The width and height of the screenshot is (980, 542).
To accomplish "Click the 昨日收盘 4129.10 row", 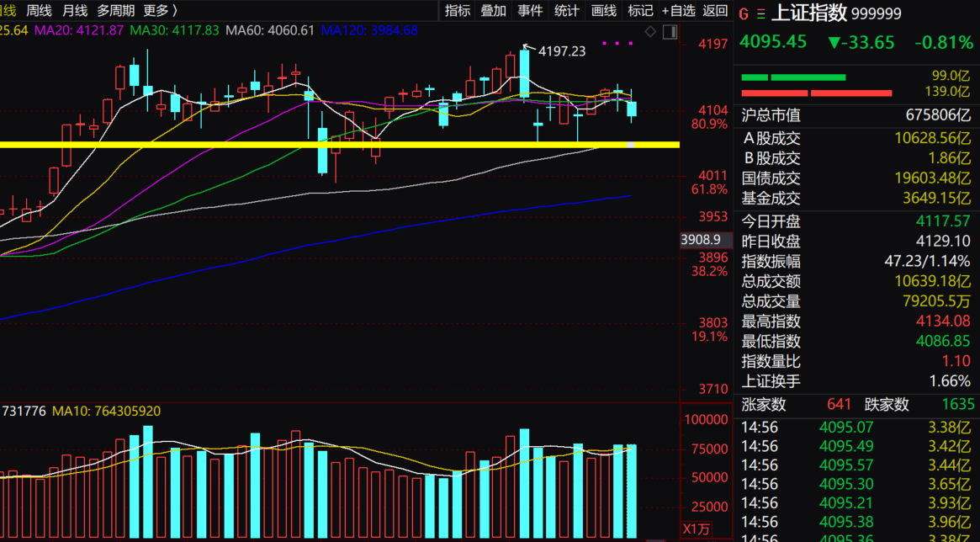I will point(856,242).
